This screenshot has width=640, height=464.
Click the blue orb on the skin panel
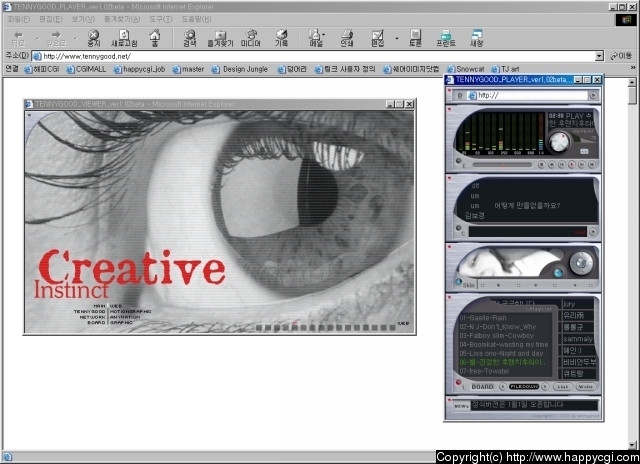pos(558,273)
